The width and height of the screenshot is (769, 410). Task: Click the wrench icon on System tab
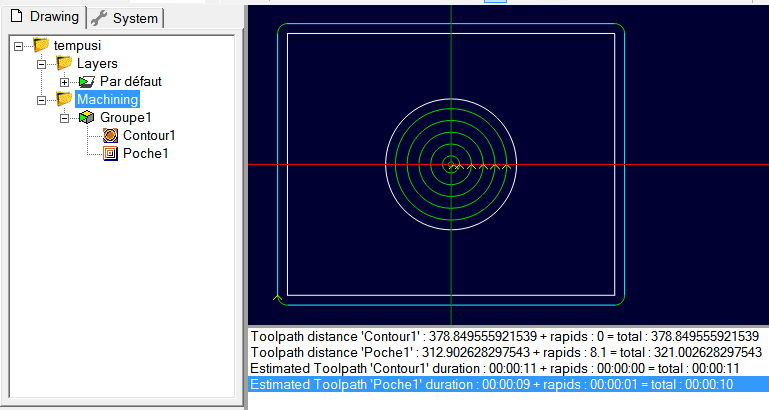click(100, 19)
